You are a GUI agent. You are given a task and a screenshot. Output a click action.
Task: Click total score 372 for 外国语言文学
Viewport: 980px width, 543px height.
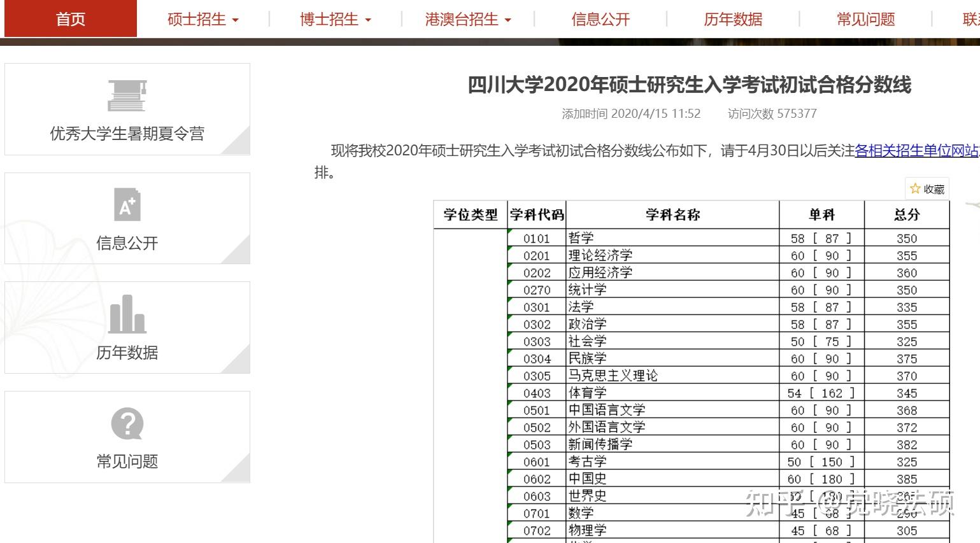coord(907,427)
